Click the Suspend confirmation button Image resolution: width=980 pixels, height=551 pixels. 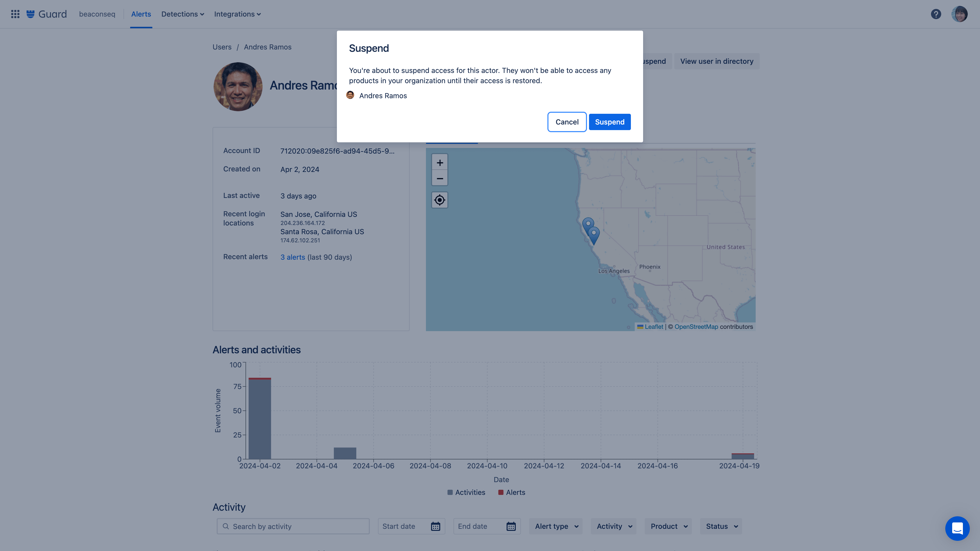click(x=609, y=122)
